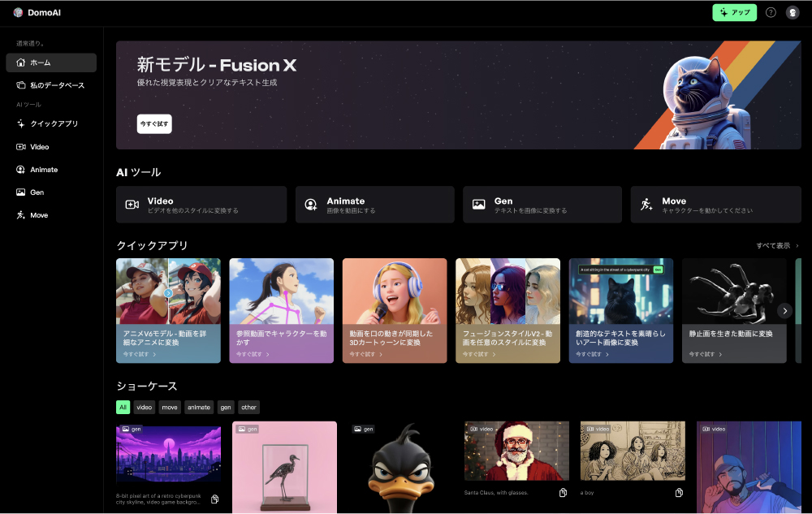Filter showcase by other tag
The width and height of the screenshot is (812, 514).
[248, 408]
